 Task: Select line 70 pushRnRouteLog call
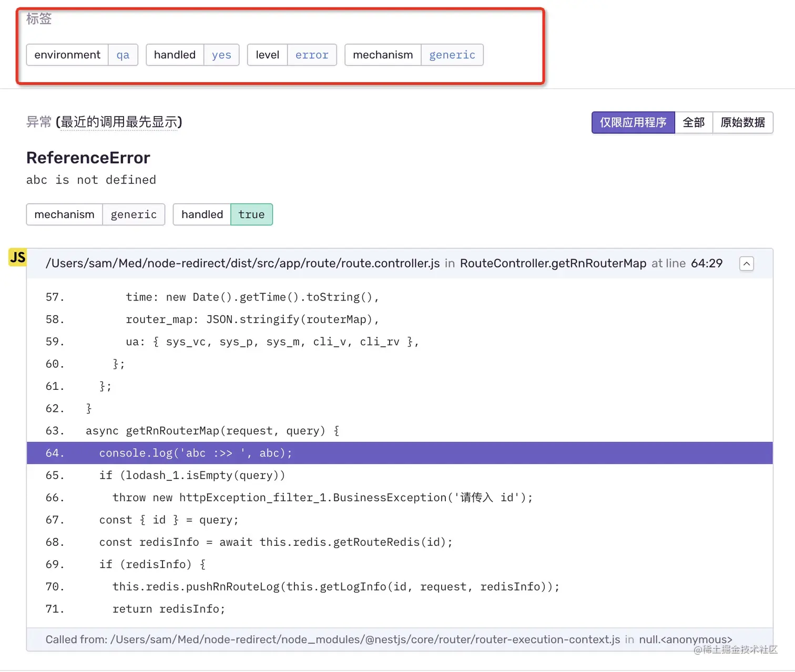point(400,586)
